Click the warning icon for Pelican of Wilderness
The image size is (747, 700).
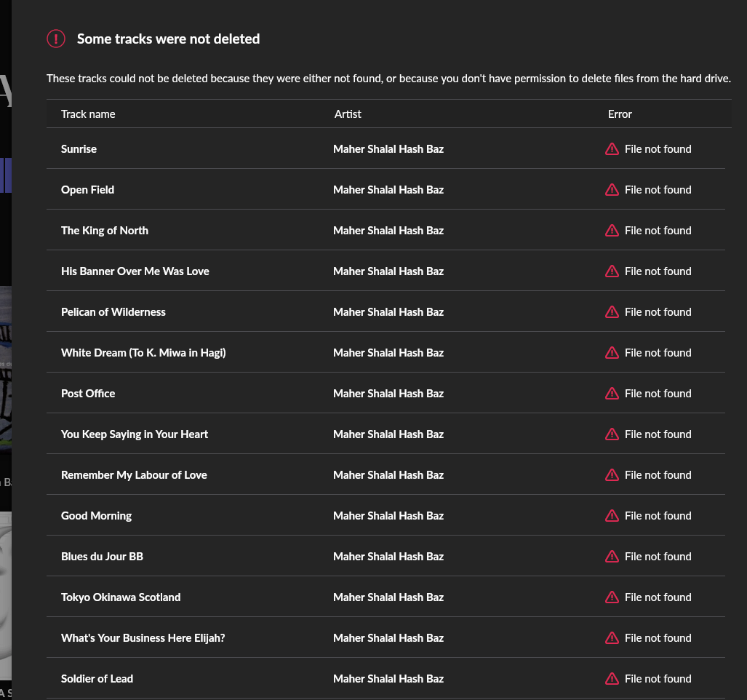pyautogui.click(x=612, y=312)
